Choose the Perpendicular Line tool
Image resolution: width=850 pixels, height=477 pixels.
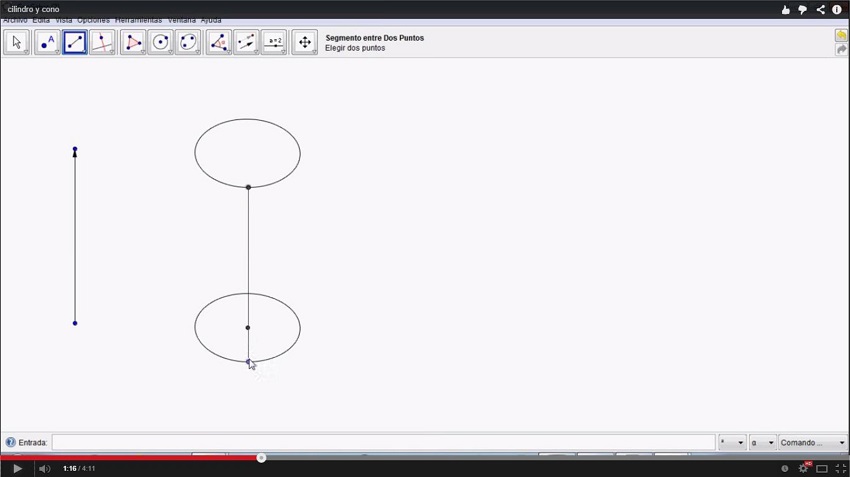click(102, 42)
